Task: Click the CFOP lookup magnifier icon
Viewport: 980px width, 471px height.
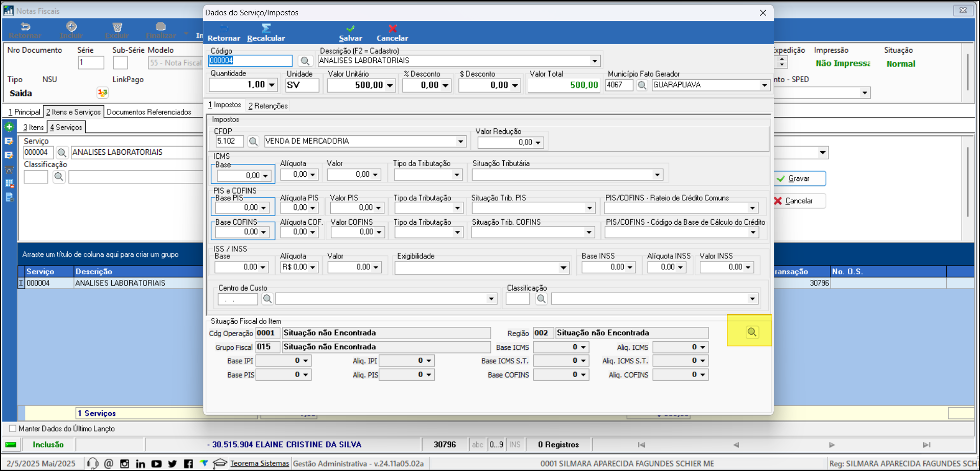Action: [253, 142]
